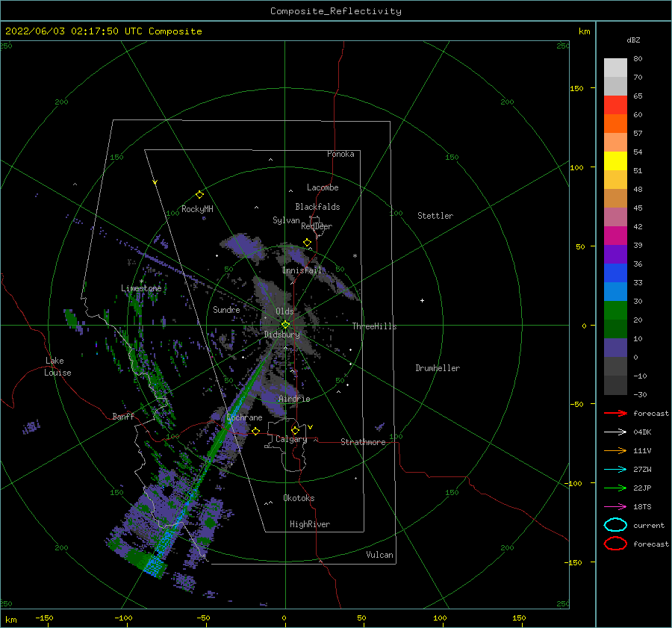Image resolution: width=672 pixels, height=628 pixels.
Task: Click the Cochrane label
Action: pos(244,417)
